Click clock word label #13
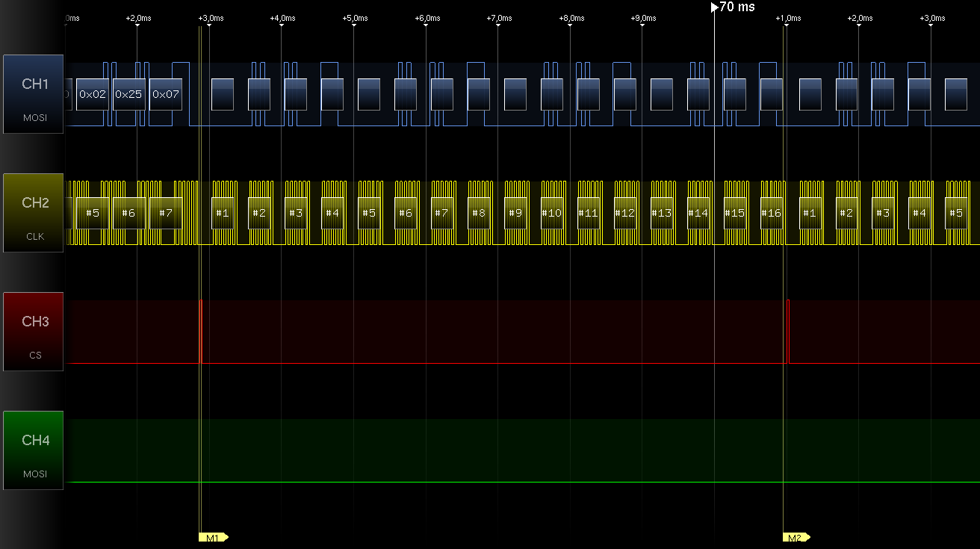Image resolution: width=980 pixels, height=549 pixels. pyautogui.click(x=661, y=213)
